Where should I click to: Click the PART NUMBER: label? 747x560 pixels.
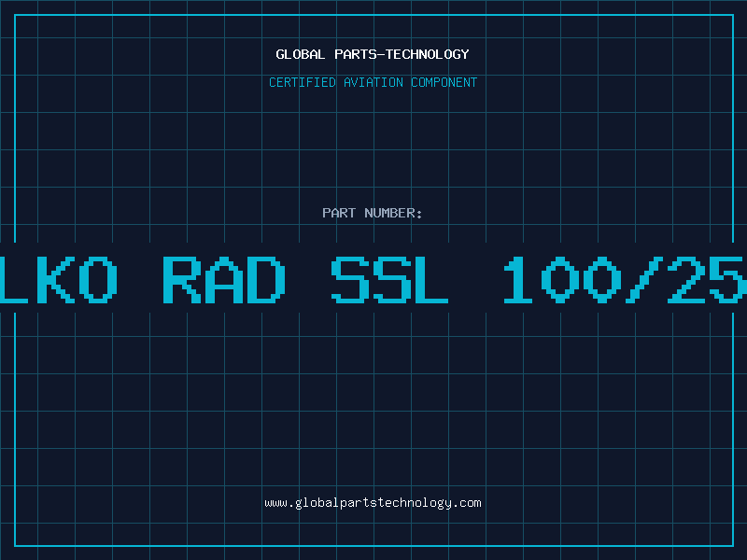(x=373, y=213)
